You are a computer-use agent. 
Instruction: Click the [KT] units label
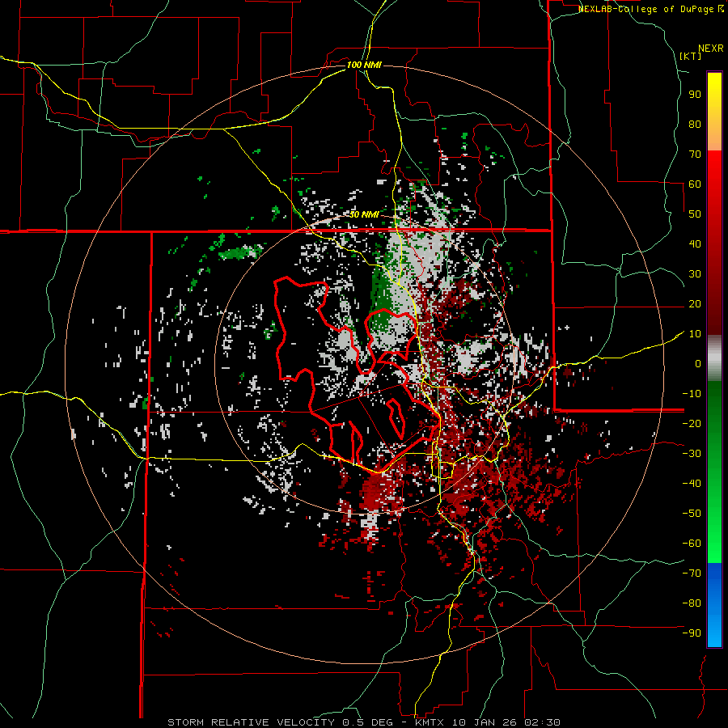691,56
